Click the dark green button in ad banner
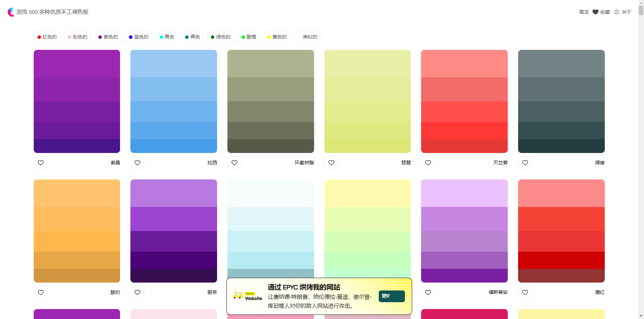The image size is (644, 319). point(391,296)
